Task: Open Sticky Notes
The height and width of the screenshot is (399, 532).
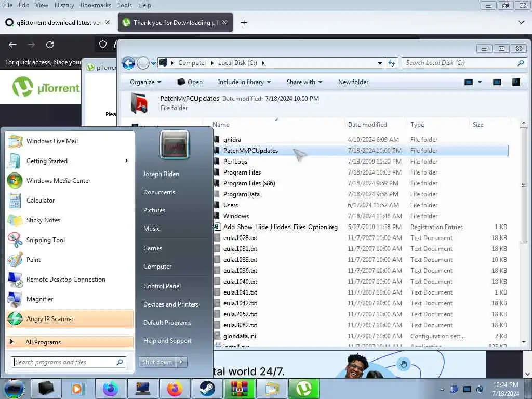Action: click(x=70, y=220)
